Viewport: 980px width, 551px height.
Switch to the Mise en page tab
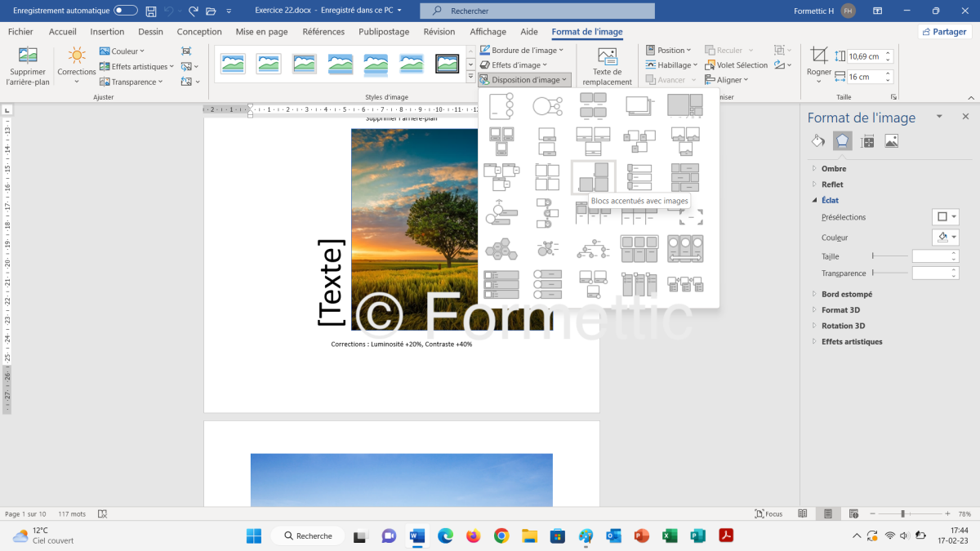click(261, 32)
